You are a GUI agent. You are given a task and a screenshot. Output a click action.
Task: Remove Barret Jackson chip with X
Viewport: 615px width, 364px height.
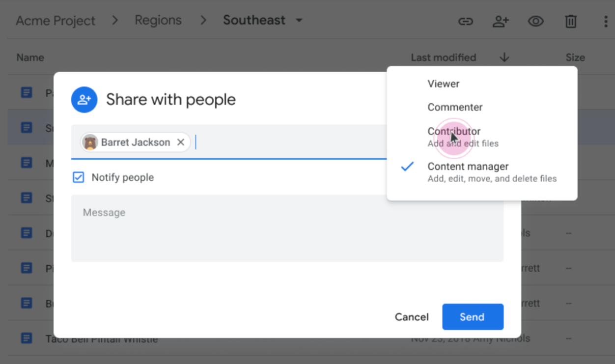pyautogui.click(x=180, y=142)
